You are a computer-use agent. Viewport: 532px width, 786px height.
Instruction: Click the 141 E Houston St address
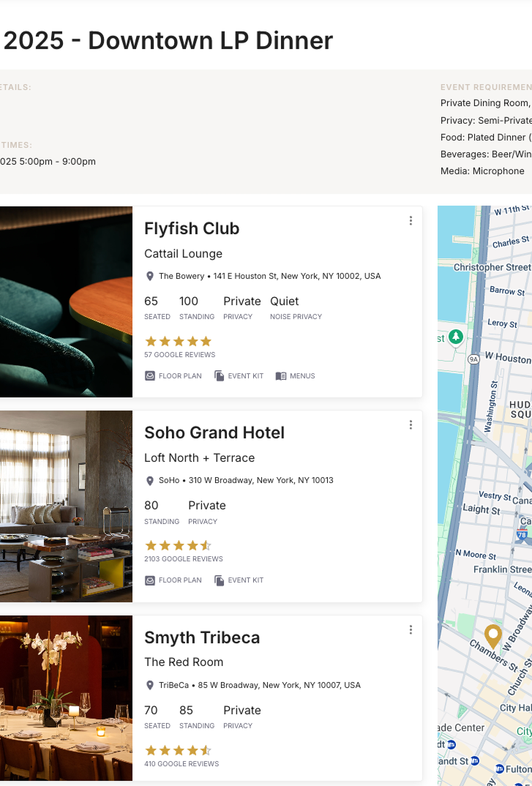[297, 276]
